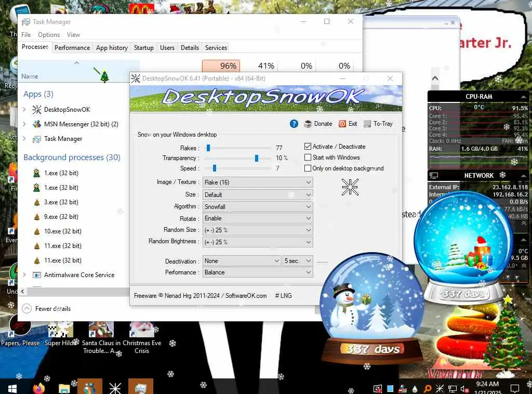532x394 pixels.
Task: Expand the Task Manager row in Apps
Action: coord(24,139)
